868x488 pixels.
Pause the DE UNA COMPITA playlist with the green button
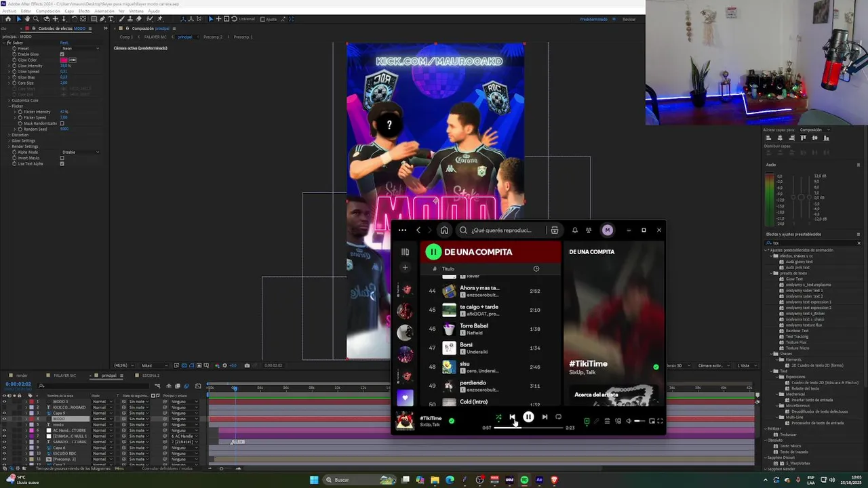tap(433, 252)
